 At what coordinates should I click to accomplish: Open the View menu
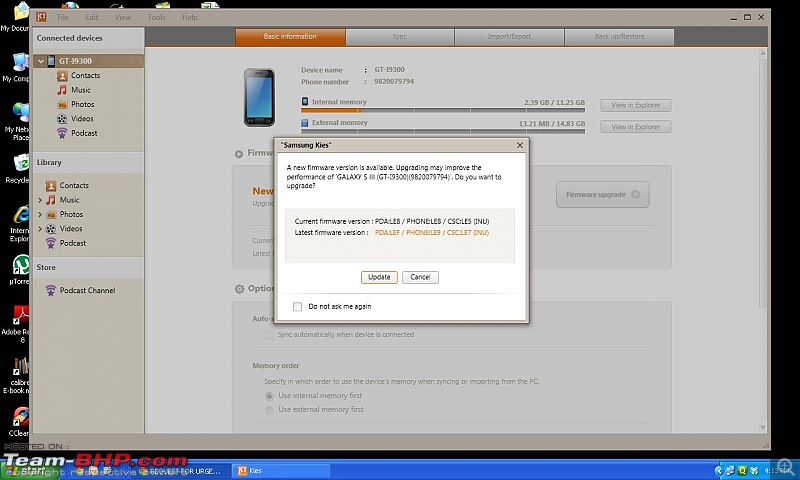coord(123,17)
